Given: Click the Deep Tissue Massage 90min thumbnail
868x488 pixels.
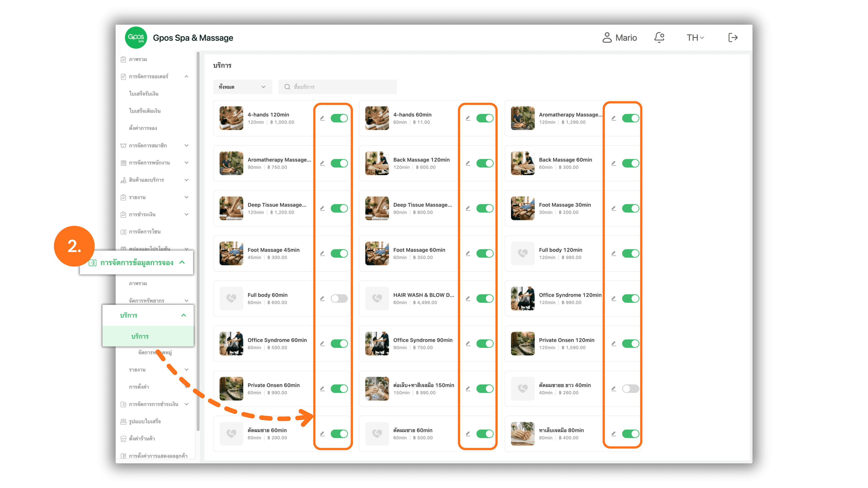Looking at the screenshot, I should click(x=377, y=209).
